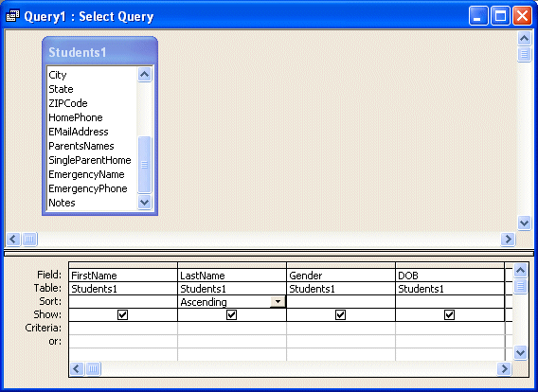Click the upper pane's right scroll arrow
The height and width of the screenshot is (392, 538).
click(x=508, y=239)
